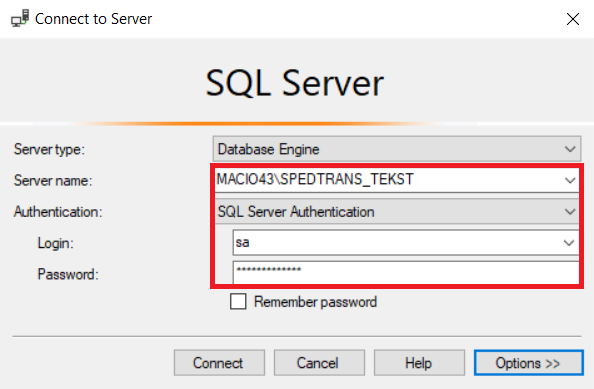Click the Connect to Server title icon
Screen dimensions: 594x389
click(x=20, y=18)
